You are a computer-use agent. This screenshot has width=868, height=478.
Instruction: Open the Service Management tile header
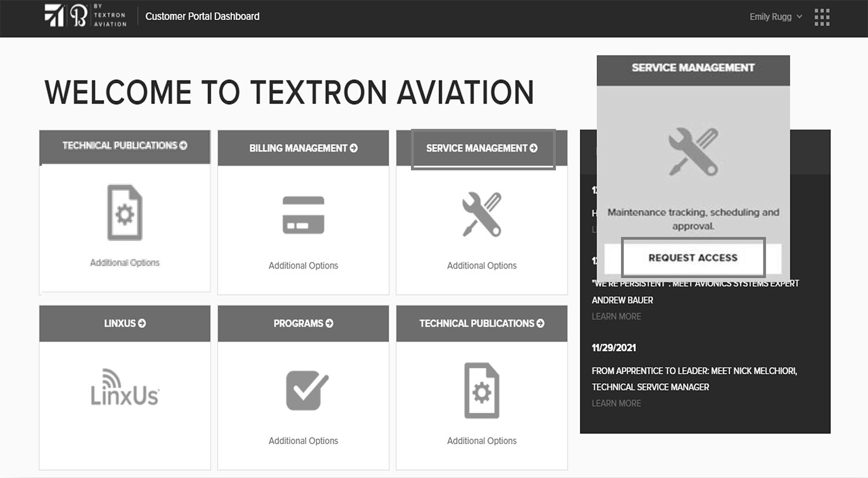pyautogui.click(x=482, y=148)
